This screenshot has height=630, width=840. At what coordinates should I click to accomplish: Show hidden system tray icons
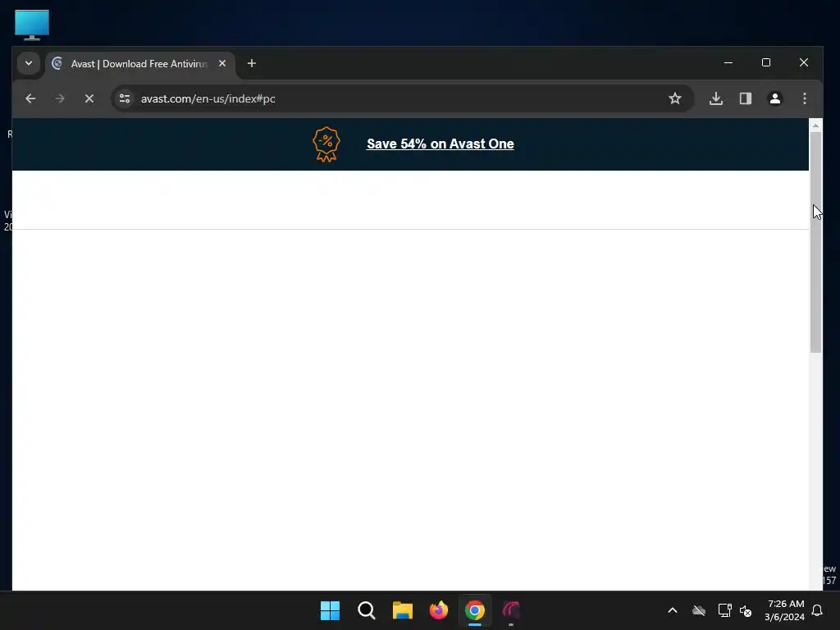coord(673,610)
